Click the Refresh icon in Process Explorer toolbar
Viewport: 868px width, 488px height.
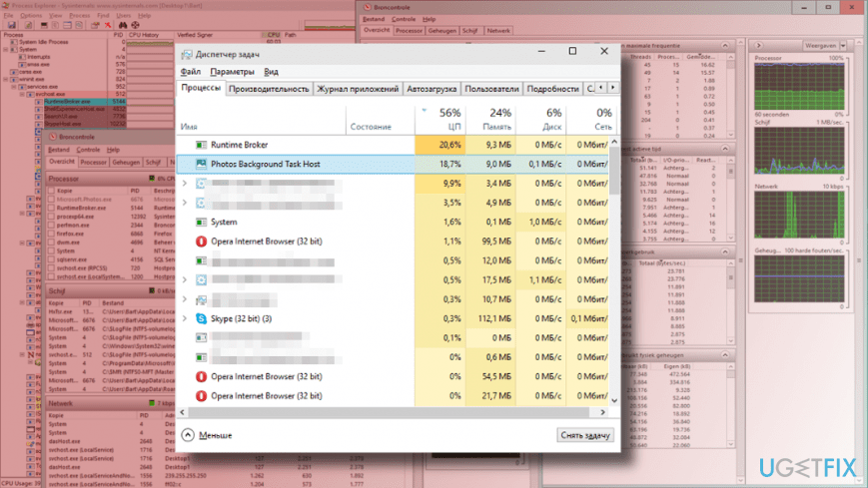[28, 25]
